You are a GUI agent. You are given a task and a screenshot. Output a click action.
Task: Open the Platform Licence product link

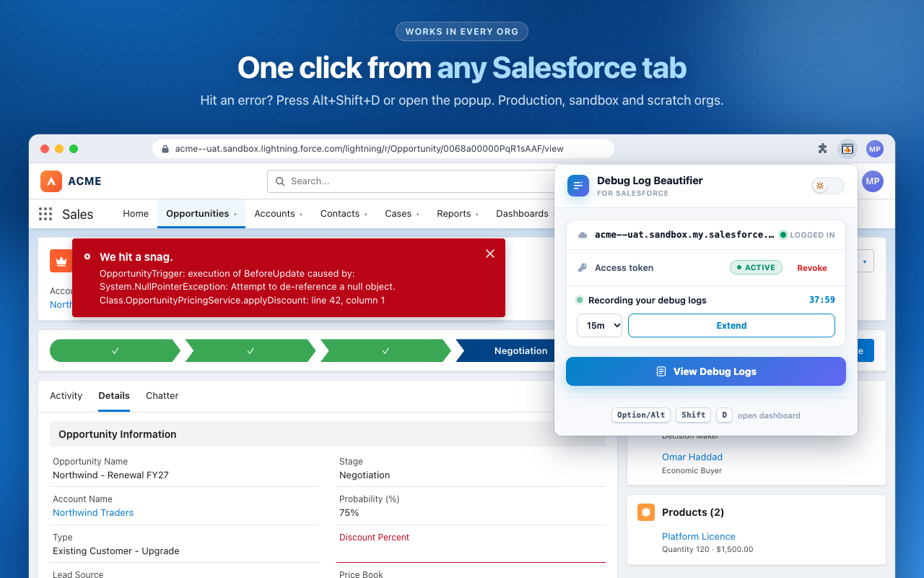tap(699, 537)
